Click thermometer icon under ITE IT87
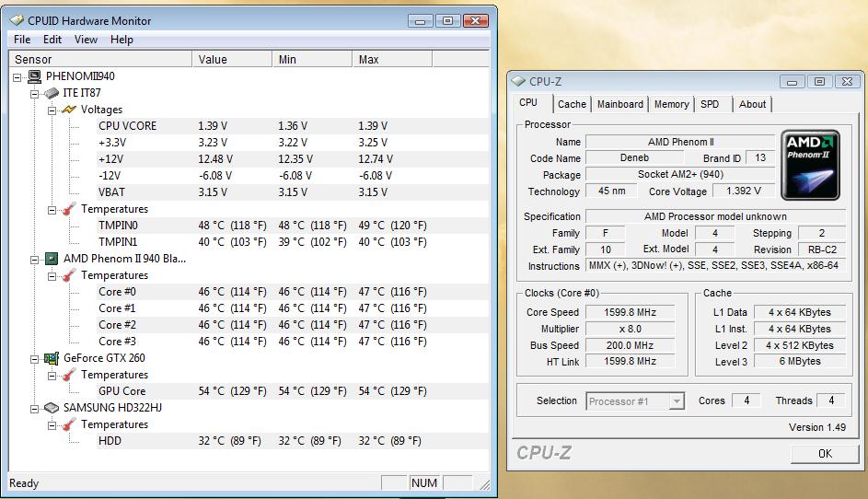 [x=69, y=209]
